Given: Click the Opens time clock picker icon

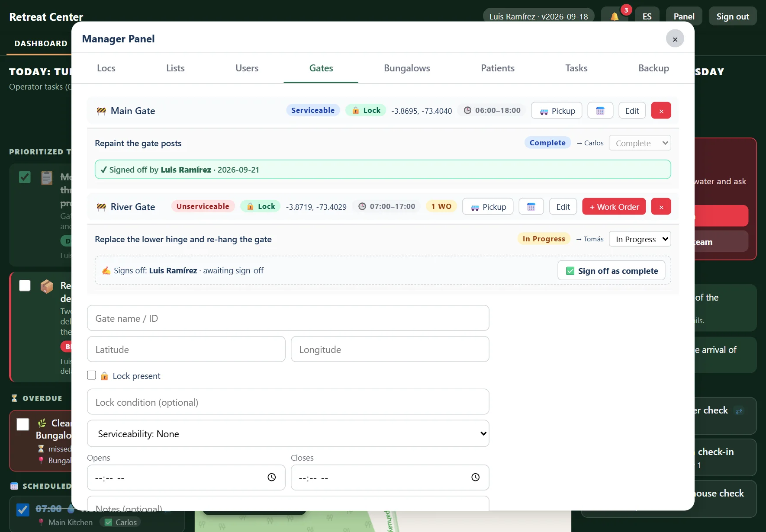Looking at the screenshot, I should point(271,477).
